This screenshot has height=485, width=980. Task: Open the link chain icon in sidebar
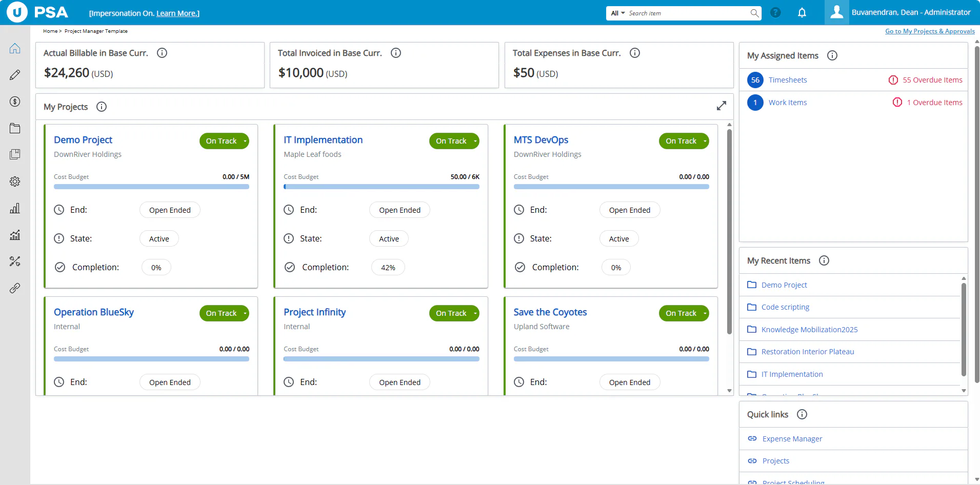coord(15,288)
